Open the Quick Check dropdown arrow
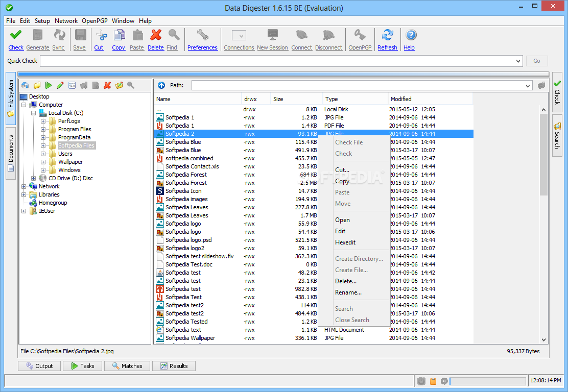 point(518,61)
